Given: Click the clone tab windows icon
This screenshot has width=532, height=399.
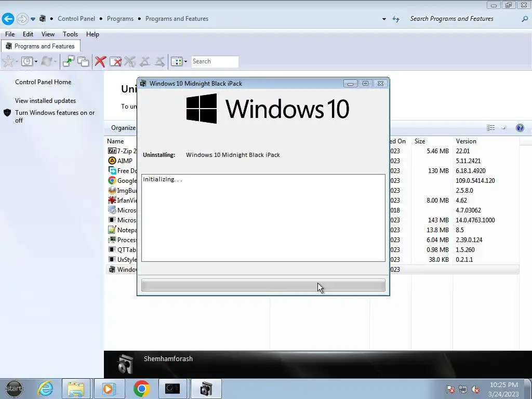Looking at the screenshot, I should 83,61.
